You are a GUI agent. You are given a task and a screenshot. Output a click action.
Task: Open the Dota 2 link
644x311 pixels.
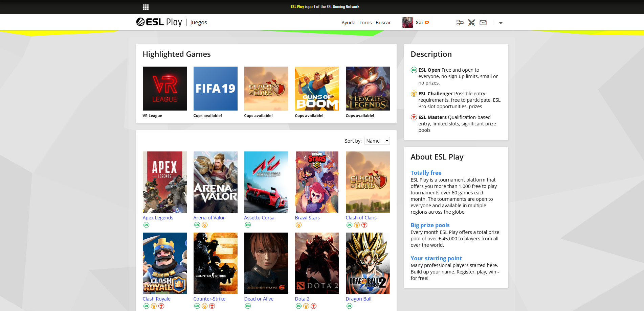coord(302,299)
